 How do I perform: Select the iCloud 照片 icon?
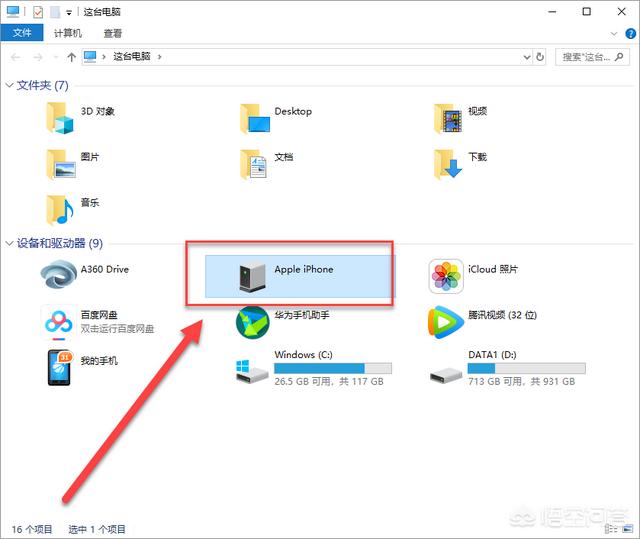[446, 276]
